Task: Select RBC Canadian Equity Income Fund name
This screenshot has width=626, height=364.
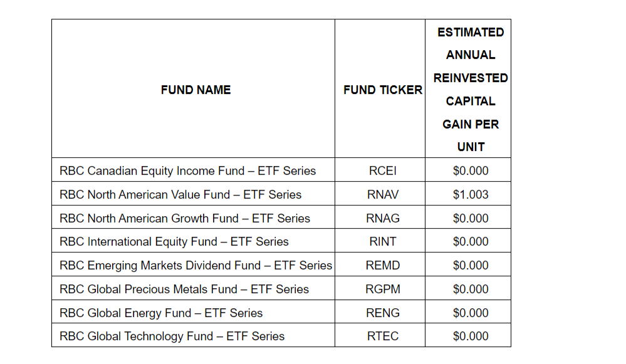Action: tap(187, 170)
